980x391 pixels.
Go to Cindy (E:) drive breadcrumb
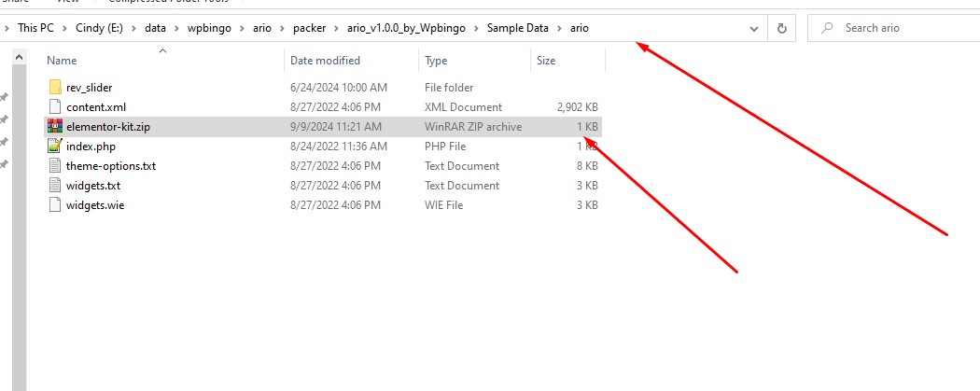[x=104, y=28]
